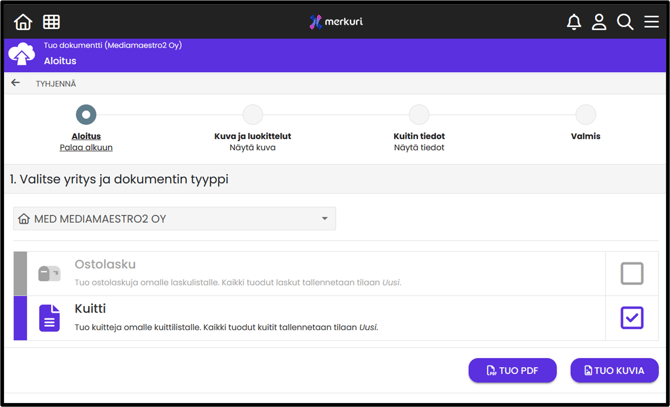Open the MED MEDIAMAESTRO2 OY company dropdown
This screenshot has height=407, width=670.
pos(174,218)
